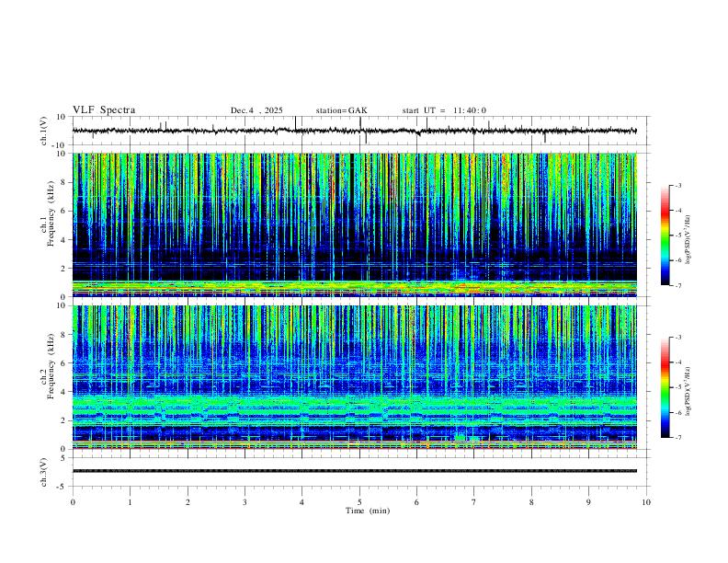Click the '4' kHz tick on ch.1 spectrogram

click(63, 240)
